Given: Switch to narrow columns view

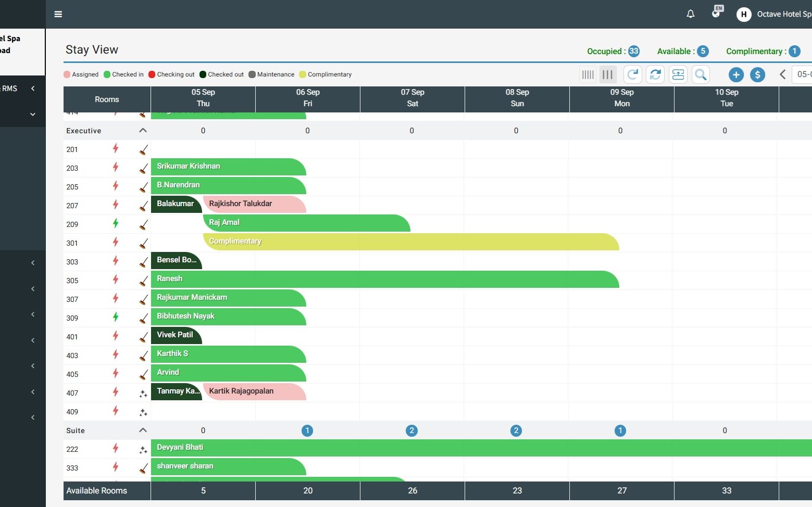Looking at the screenshot, I should coord(588,74).
